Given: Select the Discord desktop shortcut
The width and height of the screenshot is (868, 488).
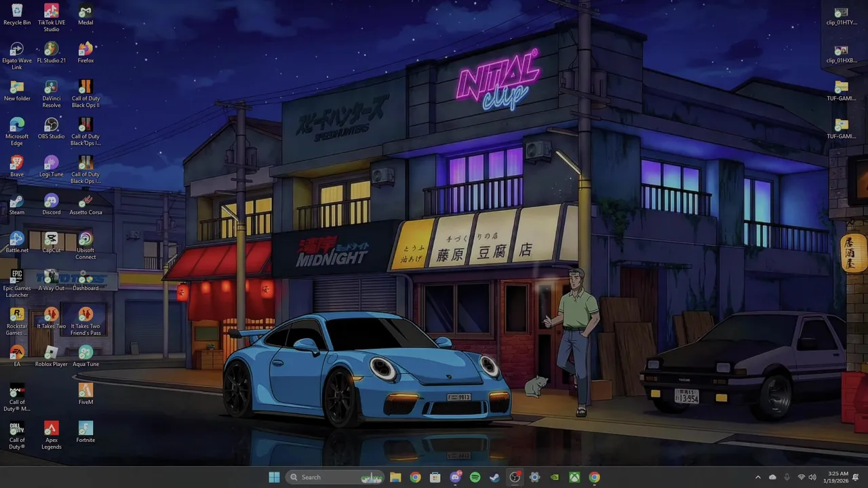Looking at the screenshot, I should pyautogui.click(x=52, y=205).
